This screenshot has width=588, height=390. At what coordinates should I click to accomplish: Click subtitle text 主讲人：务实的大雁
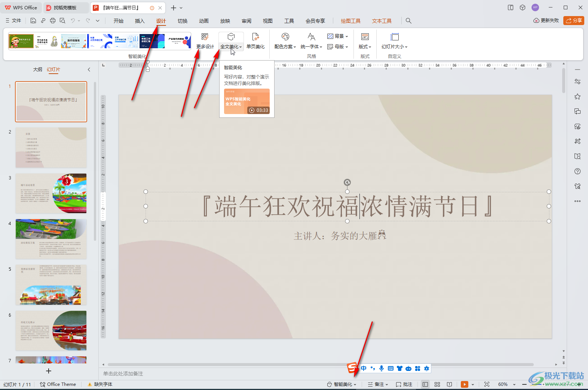340,236
